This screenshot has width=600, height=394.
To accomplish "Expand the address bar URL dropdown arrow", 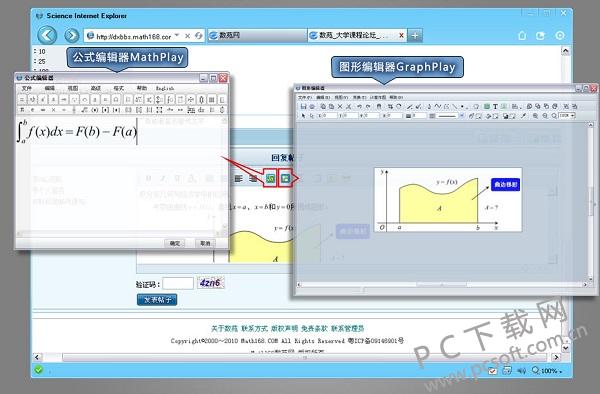I will click(177, 35).
